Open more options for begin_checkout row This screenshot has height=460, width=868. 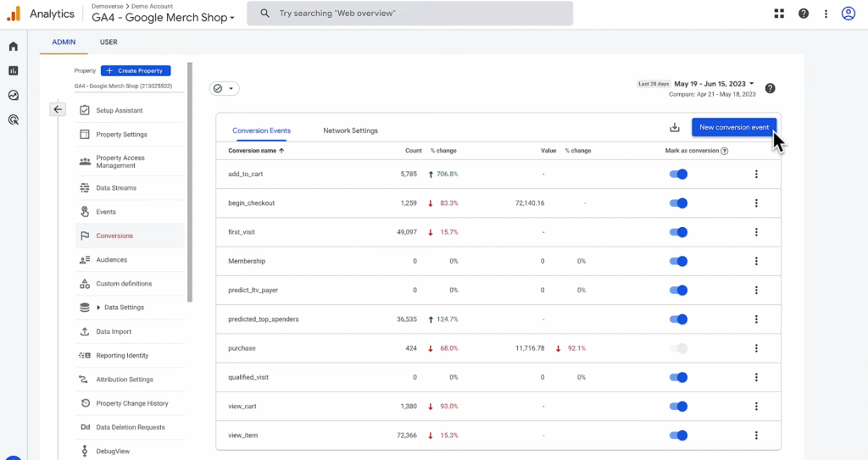pyautogui.click(x=756, y=203)
